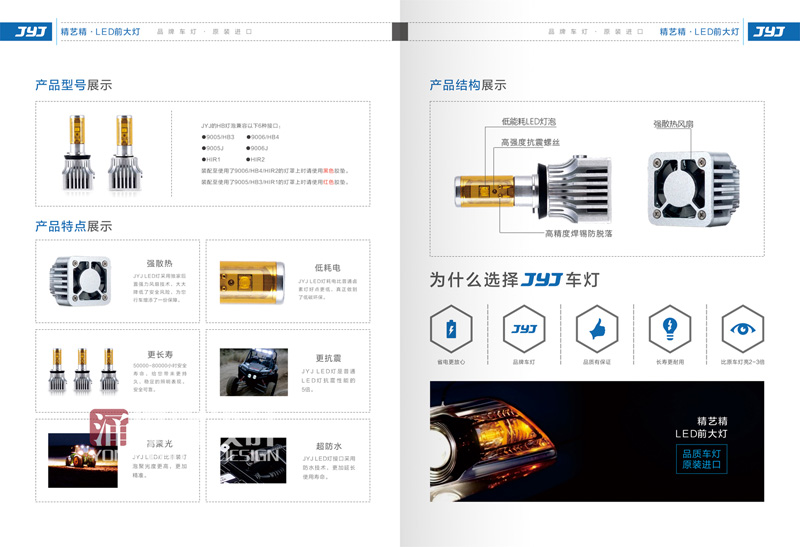
Task: Click the 产品结构展示 section heading
Action: (x=468, y=85)
